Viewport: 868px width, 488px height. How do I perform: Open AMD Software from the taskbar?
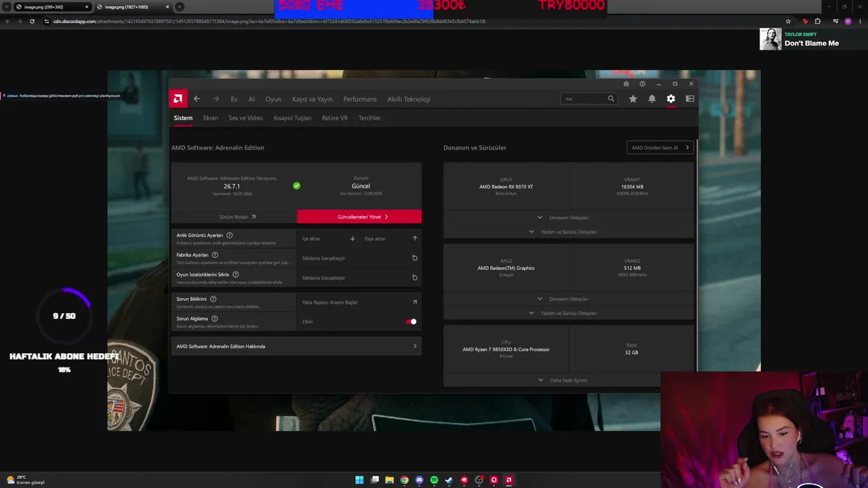pyautogui.click(x=509, y=480)
